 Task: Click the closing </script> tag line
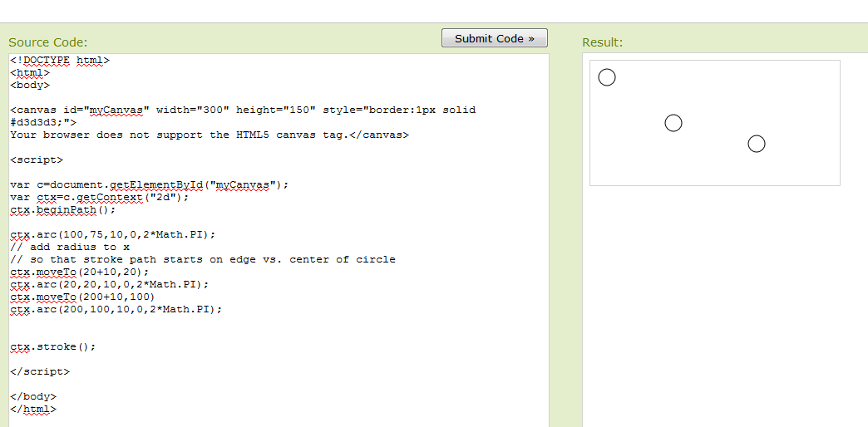tap(40, 371)
